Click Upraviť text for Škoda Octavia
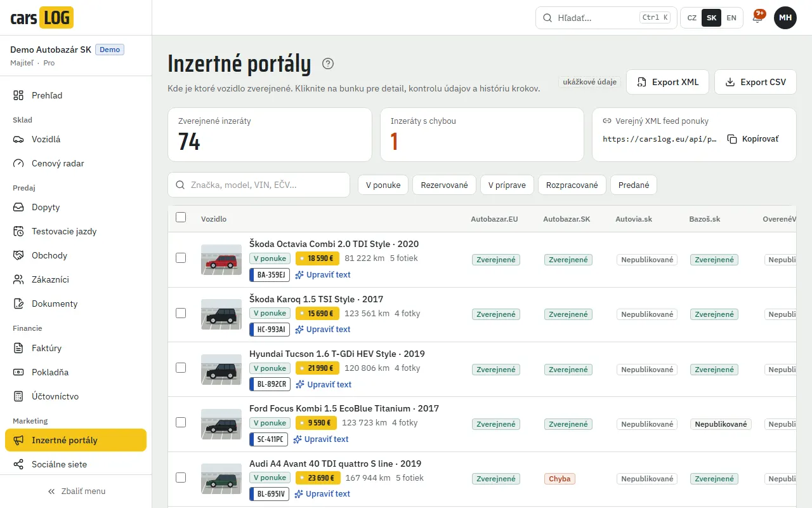This screenshot has width=812, height=508. point(322,275)
